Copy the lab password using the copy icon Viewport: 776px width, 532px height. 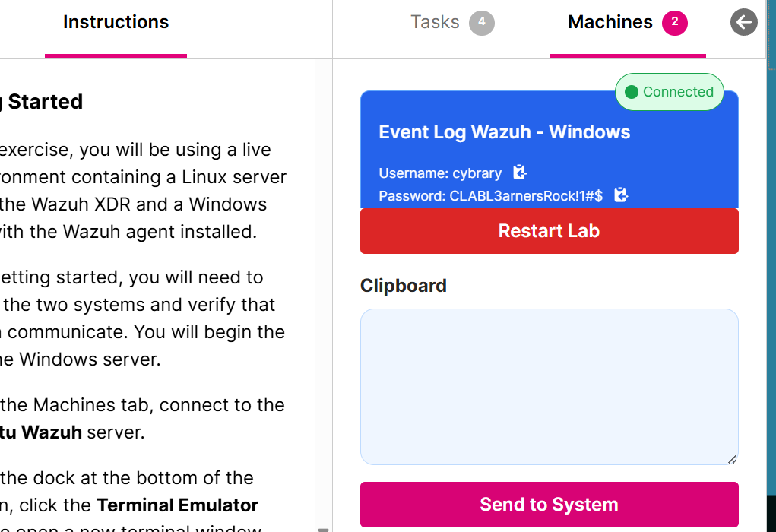pos(620,195)
